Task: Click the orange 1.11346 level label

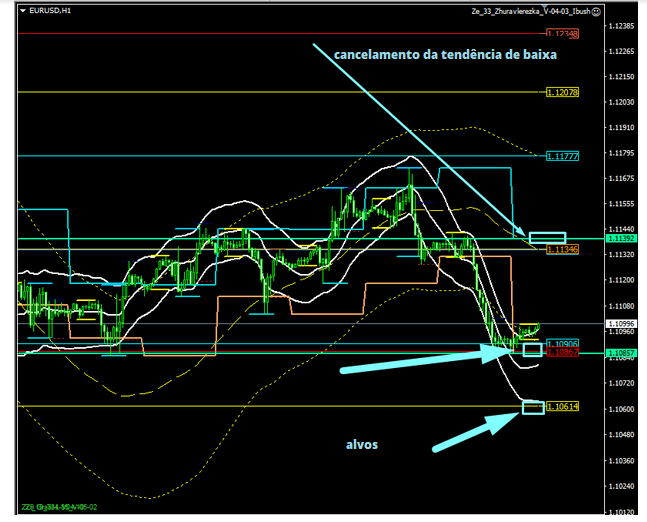Action: click(562, 248)
